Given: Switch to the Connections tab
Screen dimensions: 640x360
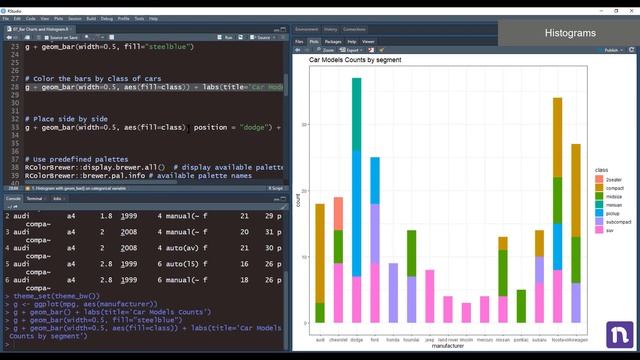Looking at the screenshot, I should [x=354, y=29].
